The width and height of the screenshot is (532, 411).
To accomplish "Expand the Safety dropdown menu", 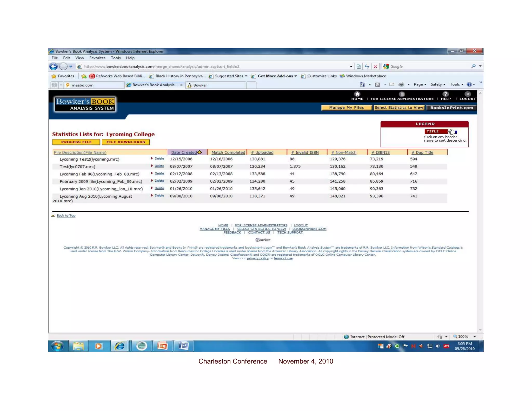I will 438,84.
